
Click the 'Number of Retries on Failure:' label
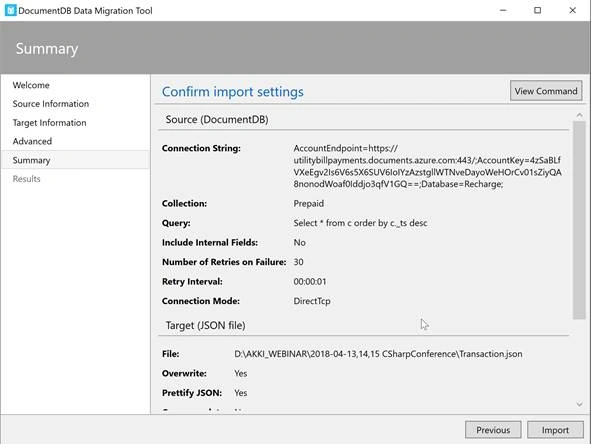click(x=224, y=262)
